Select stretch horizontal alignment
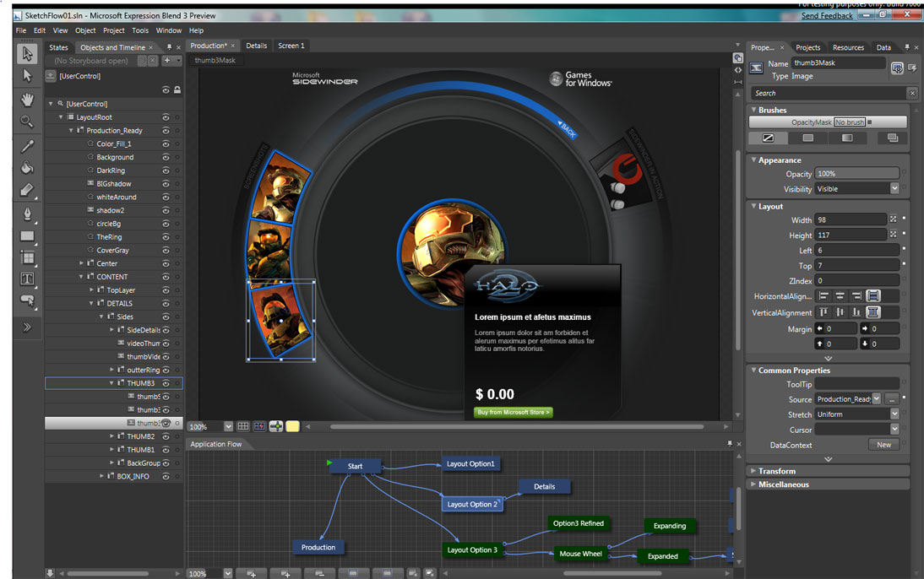The width and height of the screenshot is (924, 579). (873, 295)
